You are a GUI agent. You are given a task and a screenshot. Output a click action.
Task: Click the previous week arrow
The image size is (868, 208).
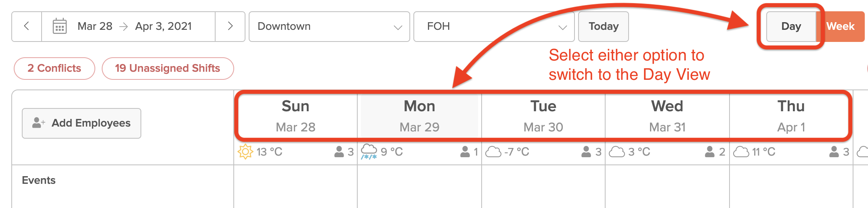(x=27, y=27)
